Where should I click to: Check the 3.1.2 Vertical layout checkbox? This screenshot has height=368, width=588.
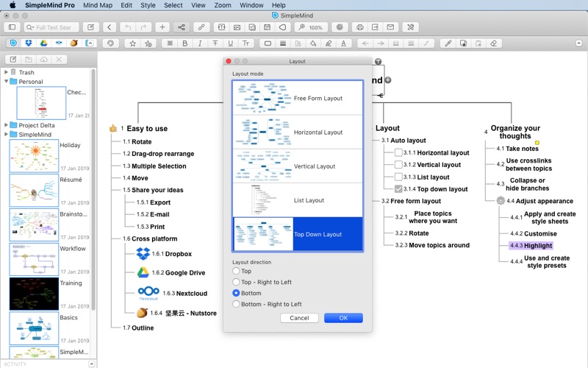398,164
